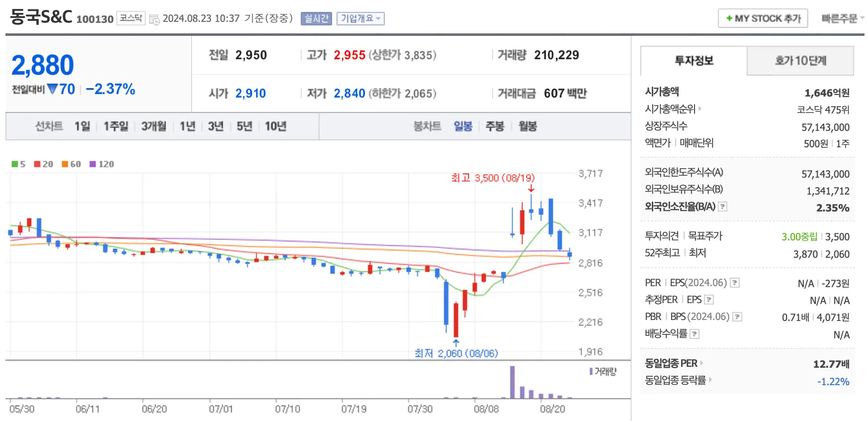Click the 거래대금 value 607 백만

point(565,94)
